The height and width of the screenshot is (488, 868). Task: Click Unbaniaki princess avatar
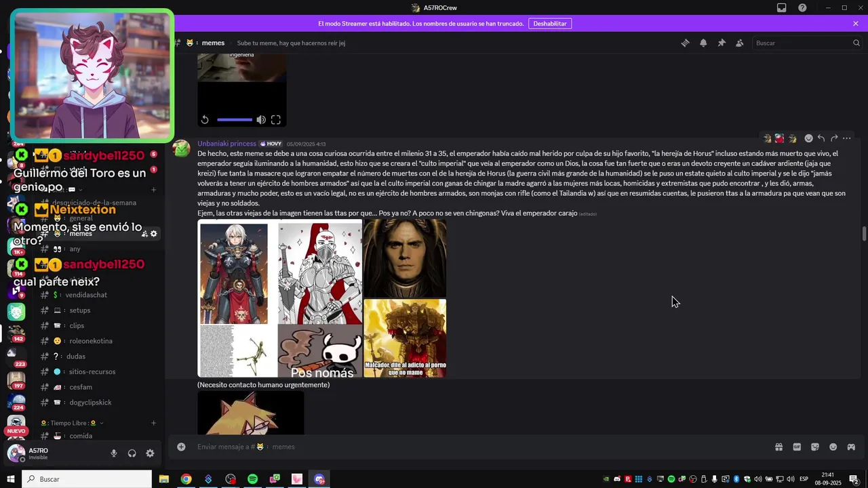(x=182, y=148)
